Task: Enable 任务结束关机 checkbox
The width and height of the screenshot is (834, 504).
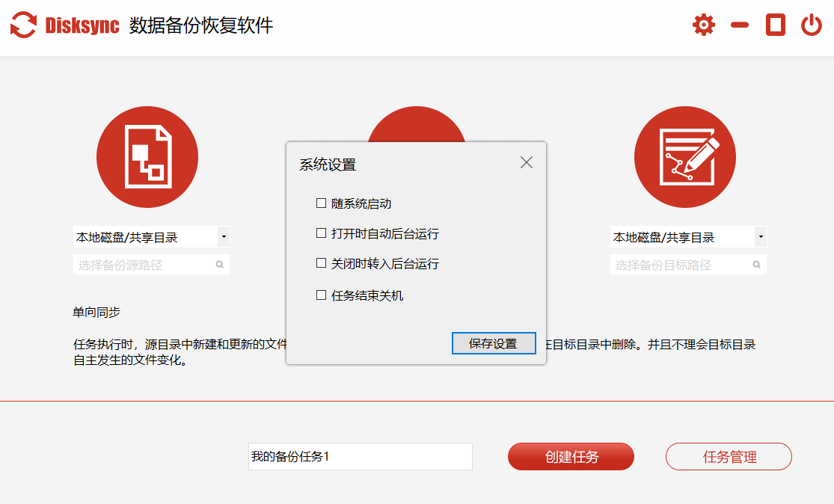Action: (322, 295)
